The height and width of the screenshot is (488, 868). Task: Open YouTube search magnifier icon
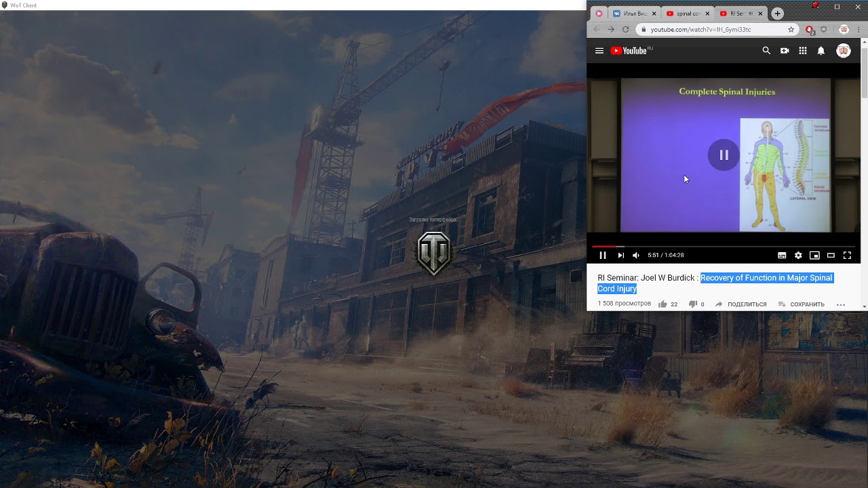pyautogui.click(x=766, y=51)
